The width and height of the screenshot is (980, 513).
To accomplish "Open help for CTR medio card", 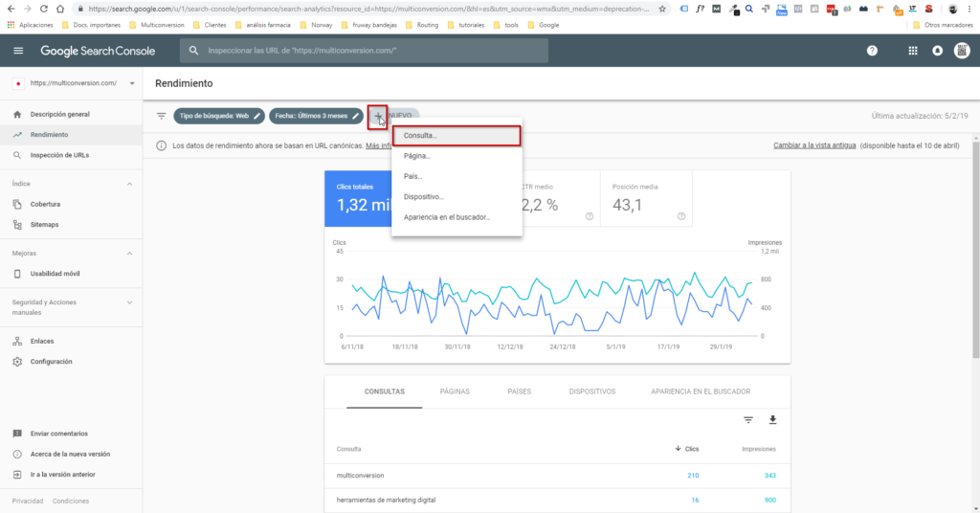I will click(x=590, y=216).
